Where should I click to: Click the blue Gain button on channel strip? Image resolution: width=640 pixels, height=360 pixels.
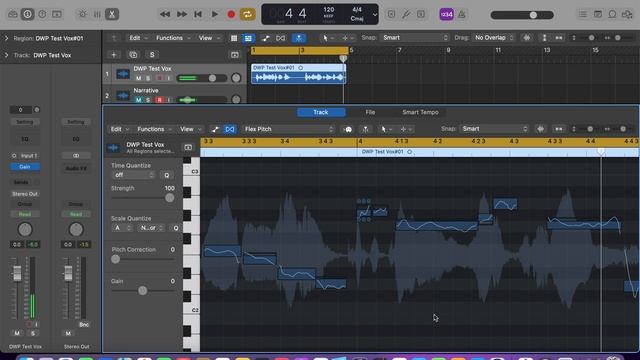click(24, 167)
